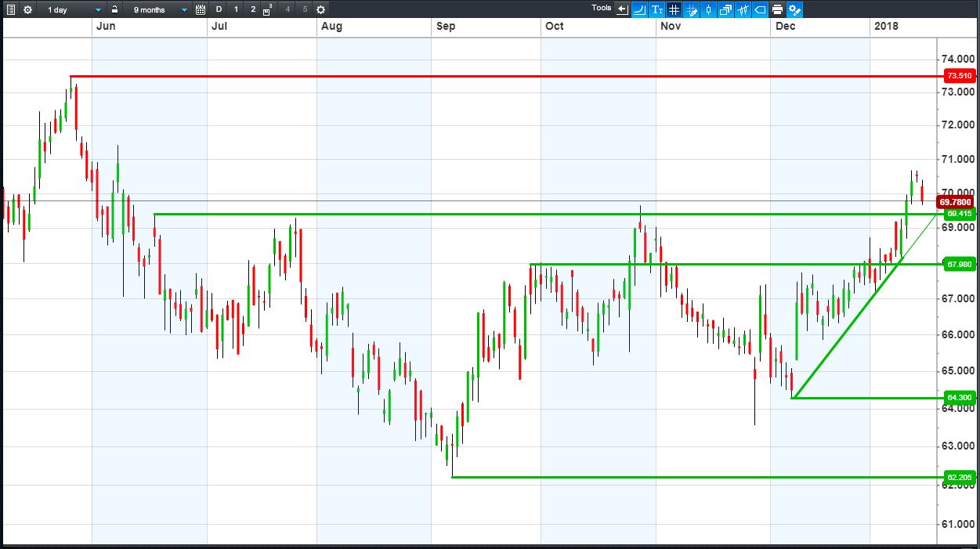Choose candlestick chart type icon
Viewport: 980px width, 549px height.
708,9
